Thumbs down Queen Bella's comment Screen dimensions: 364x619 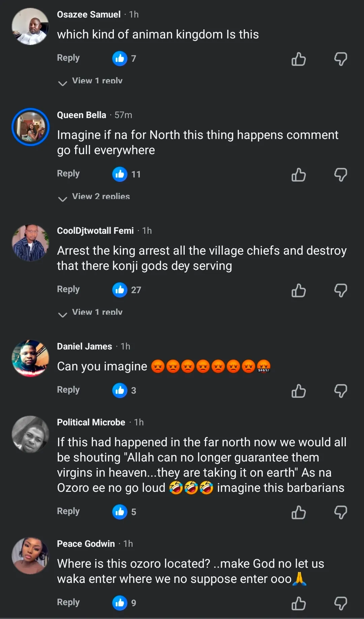point(340,175)
